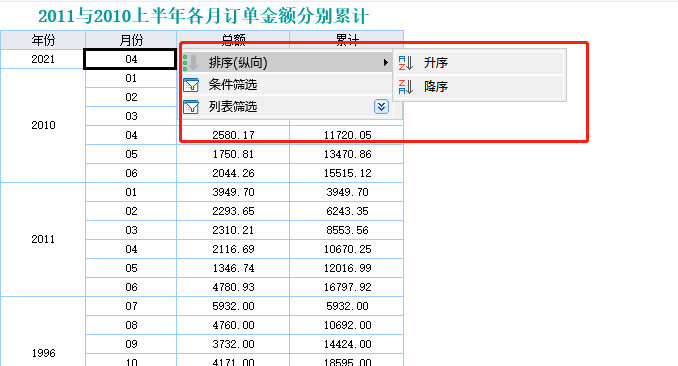Select the 15515.12 cumulative cell
Viewport: 678px width, 366px height.
coord(347,173)
